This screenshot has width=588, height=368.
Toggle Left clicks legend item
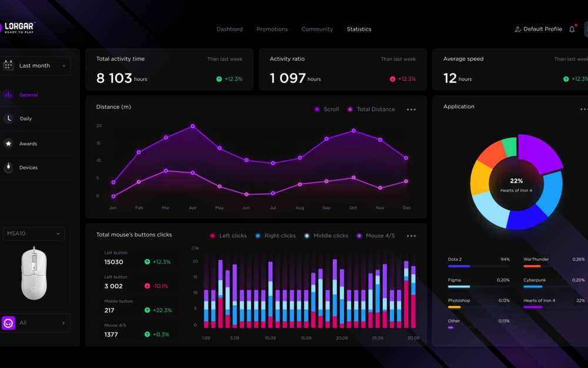click(228, 236)
